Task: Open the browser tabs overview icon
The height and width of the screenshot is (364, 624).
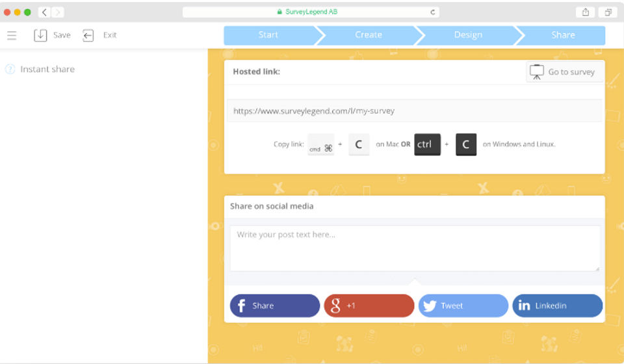Action: click(608, 12)
